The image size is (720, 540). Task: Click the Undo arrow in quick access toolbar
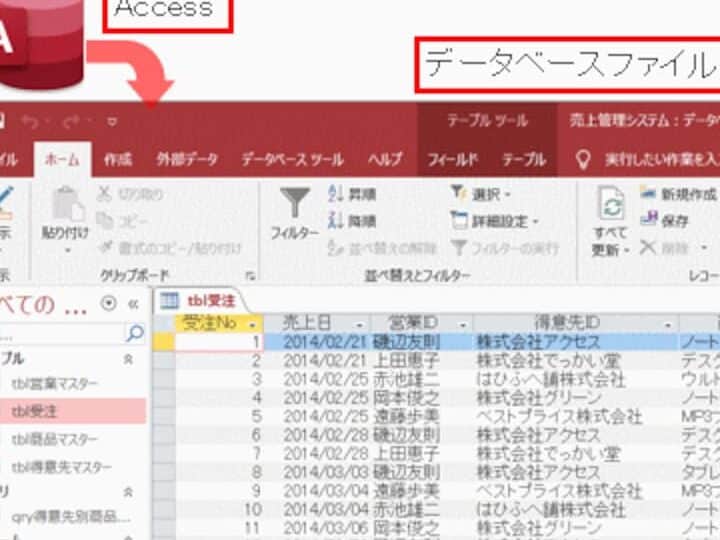coord(29,121)
